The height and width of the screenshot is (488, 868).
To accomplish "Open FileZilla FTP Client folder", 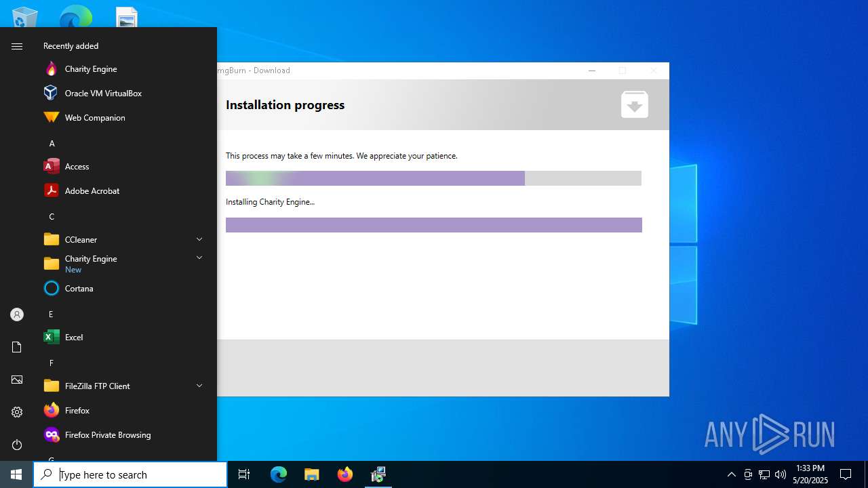I will tap(123, 386).
